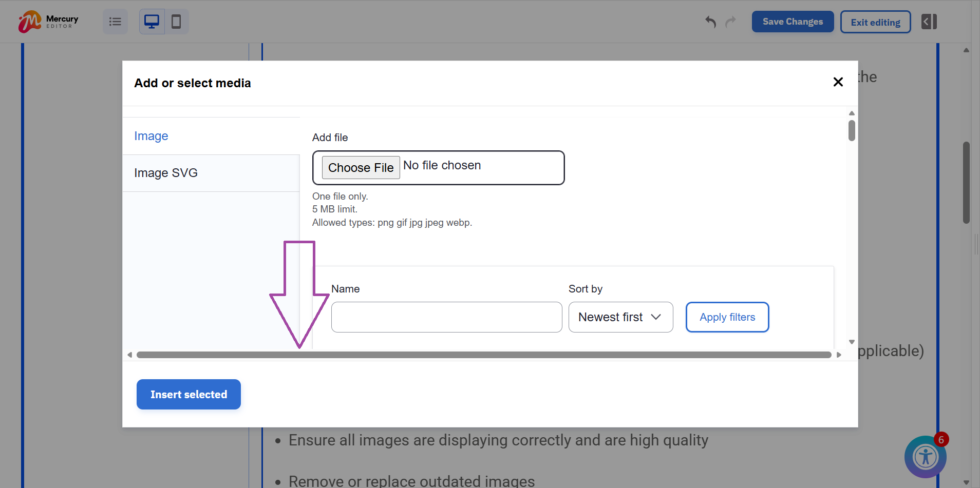
Task: Collapse the side panel with the arrow icon
Action: coord(929,21)
